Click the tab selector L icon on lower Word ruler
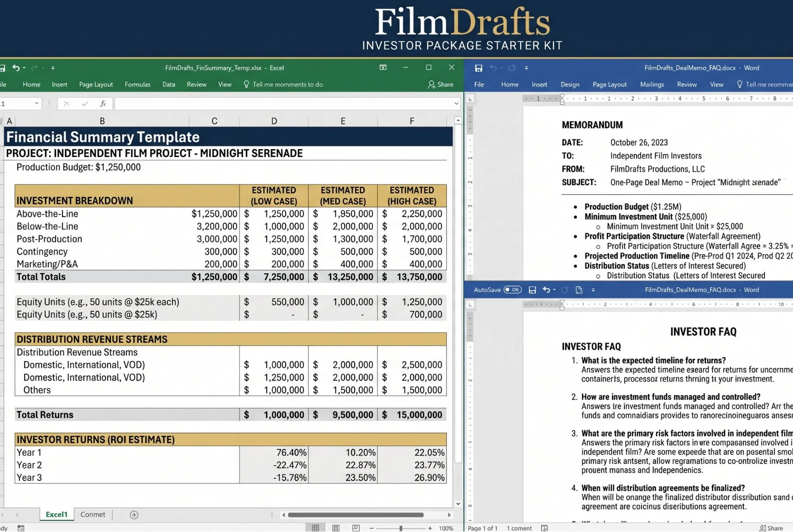 [470, 304]
